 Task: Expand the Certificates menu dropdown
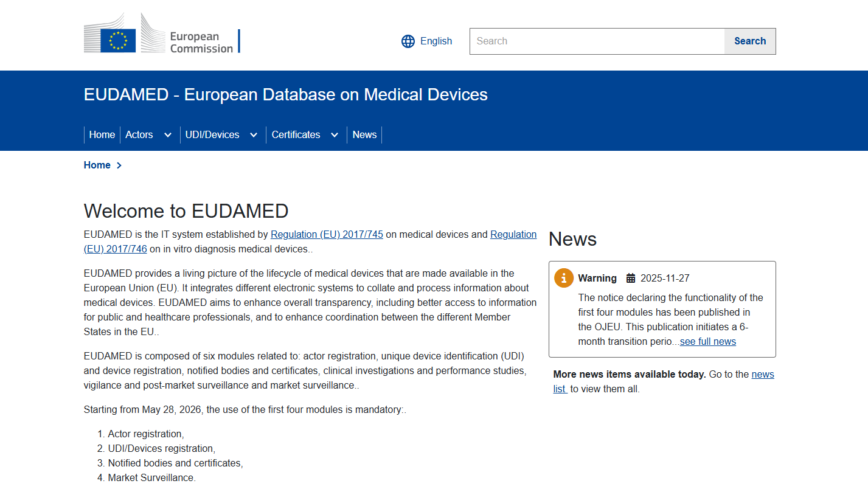click(335, 135)
